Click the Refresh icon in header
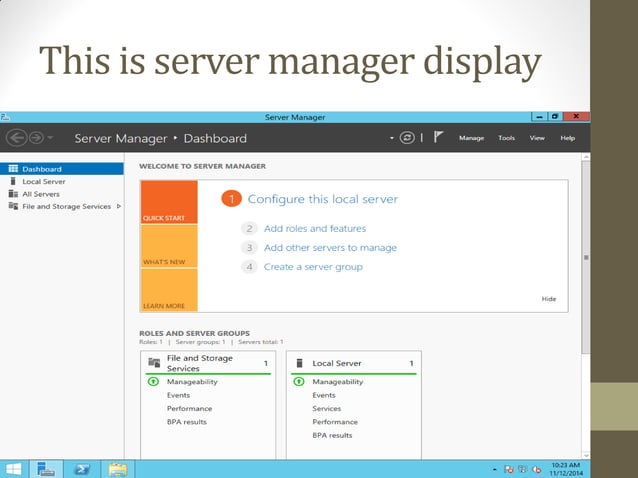Image resolution: width=638 pixels, height=478 pixels. tap(407, 137)
